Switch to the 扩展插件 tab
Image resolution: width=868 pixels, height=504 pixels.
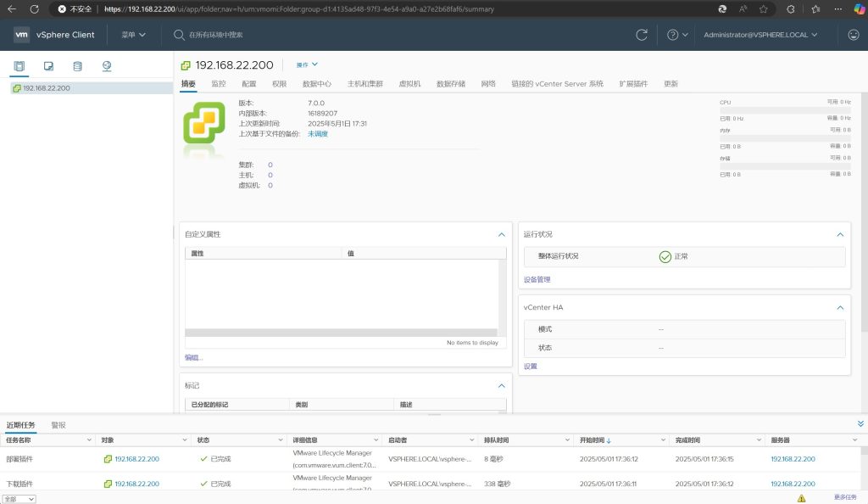click(x=633, y=84)
